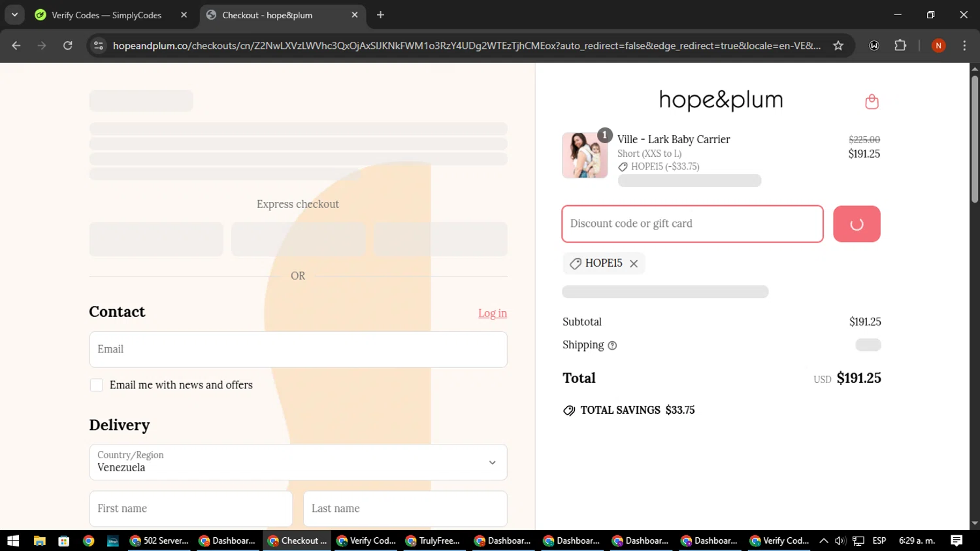
Task: Show hidden system tray icons
Action: point(824,541)
